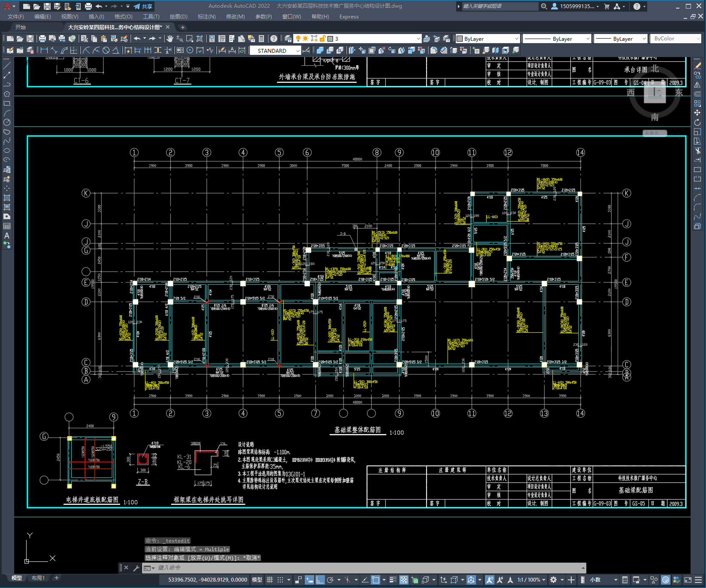Image resolution: width=706 pixels, height=588 pixels.
Task: Select the Move tool in modify toolbar
Action: point(697,113)
